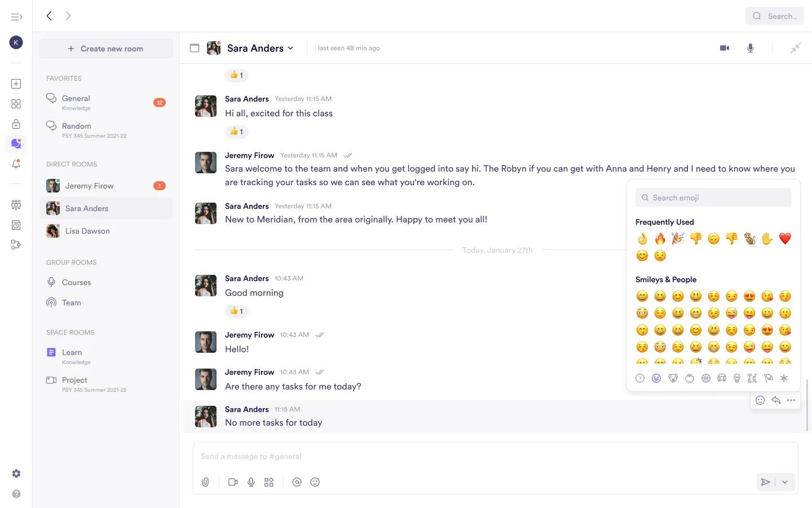Mention someone using the @ icon
Image resolution: width=812 pixels, height=508 pixels.
[x=297, y=482]
